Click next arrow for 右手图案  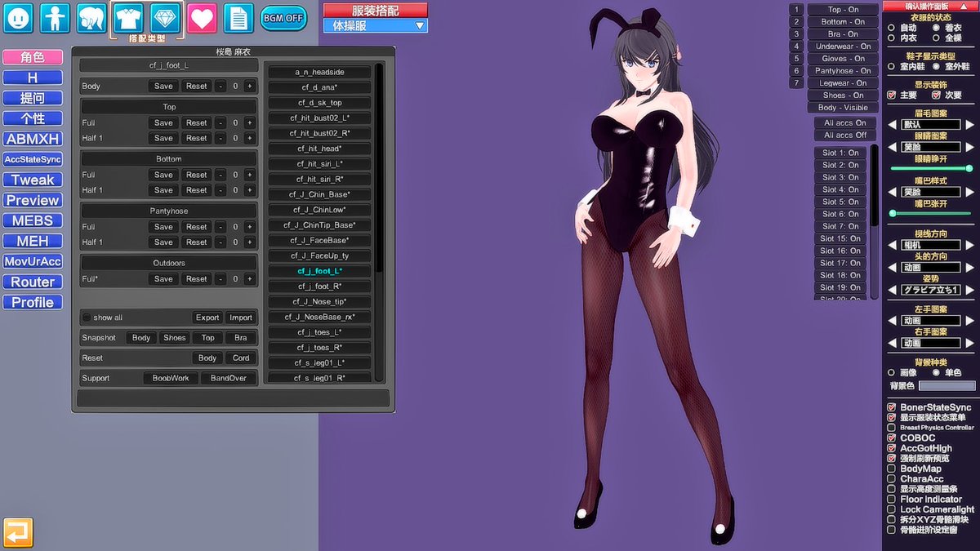[x=969, y=343]
